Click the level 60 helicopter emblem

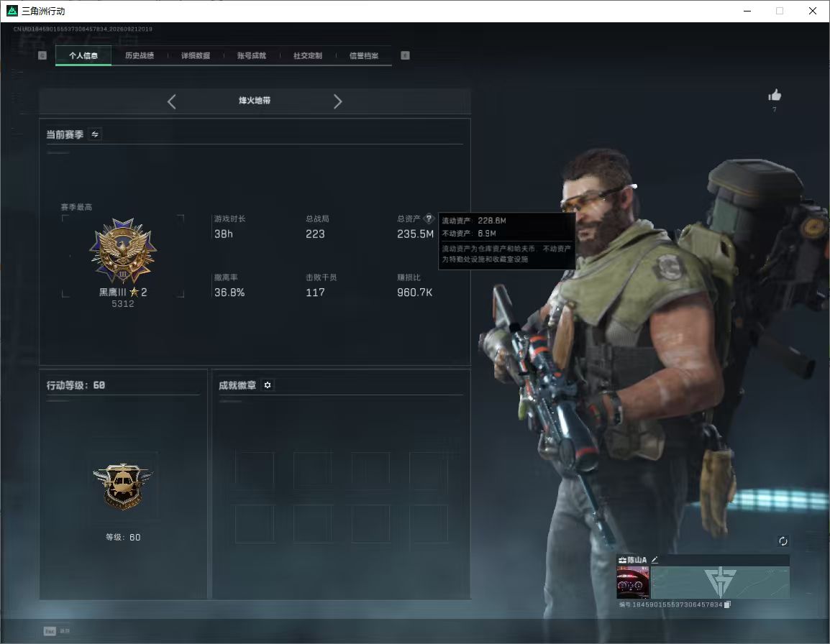(123, 486)
